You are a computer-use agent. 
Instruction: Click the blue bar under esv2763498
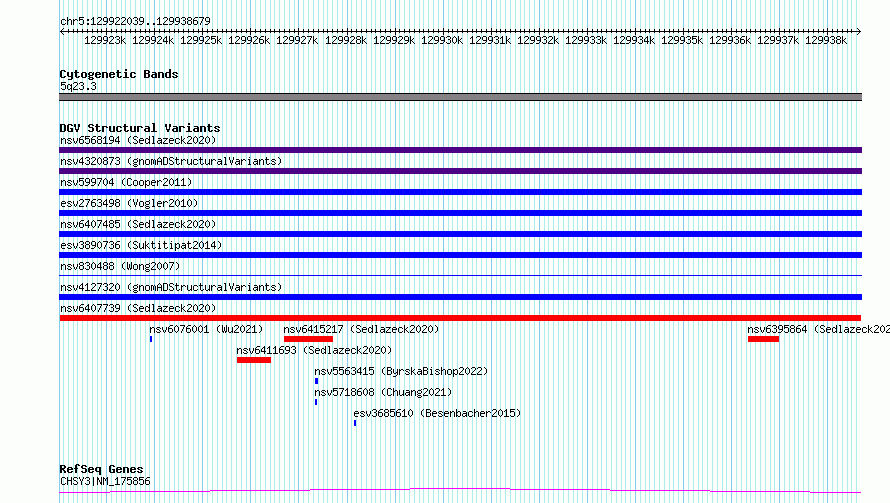[x=460, y=213]
